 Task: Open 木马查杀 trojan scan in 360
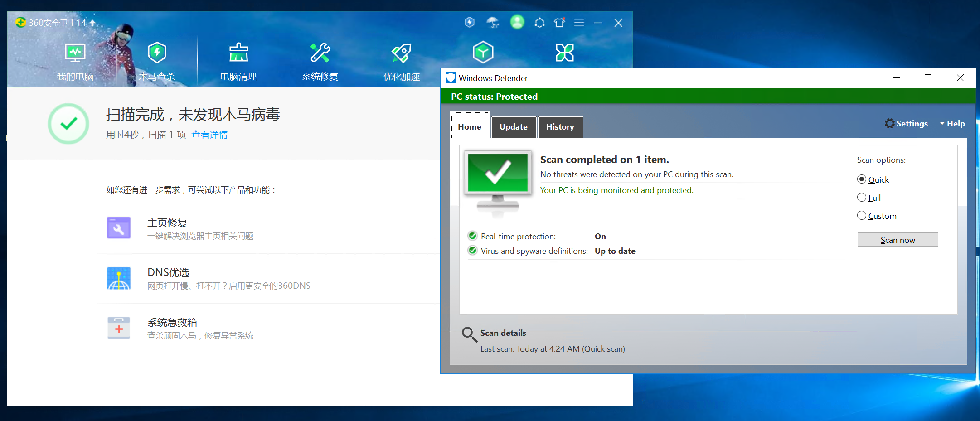[157, 63]
